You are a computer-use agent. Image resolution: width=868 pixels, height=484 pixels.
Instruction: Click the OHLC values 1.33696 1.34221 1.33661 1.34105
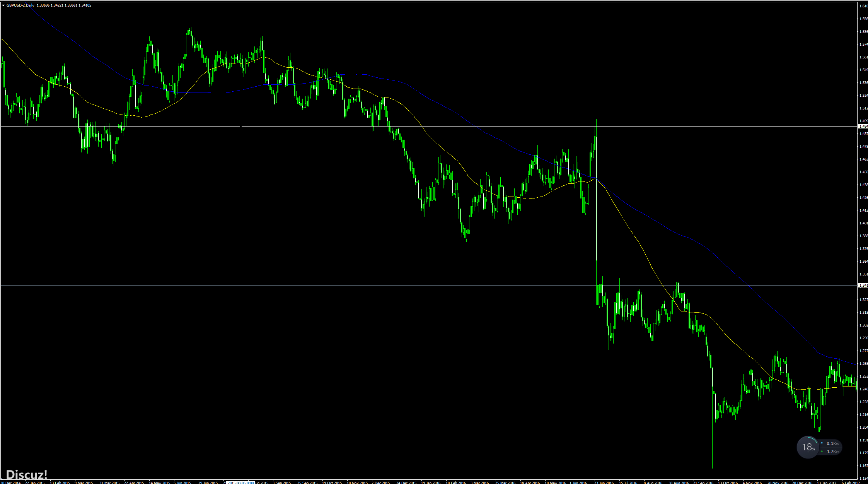pyautogui.click(x=64, y=5)
